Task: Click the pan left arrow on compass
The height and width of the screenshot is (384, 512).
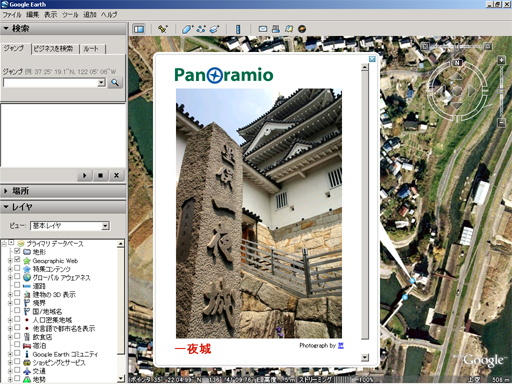Action: [x=441, y=90]
